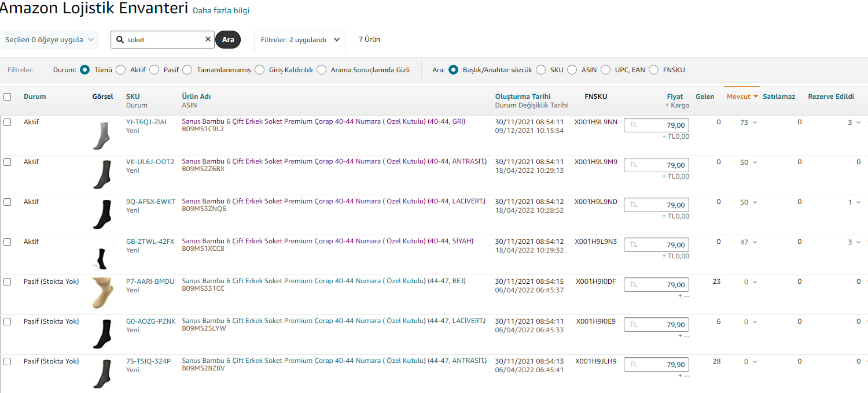Image resolution: width=868 pixels, height=393 pixels.
Task: Sort by Fiyat column header
Action: click(675, 97)
